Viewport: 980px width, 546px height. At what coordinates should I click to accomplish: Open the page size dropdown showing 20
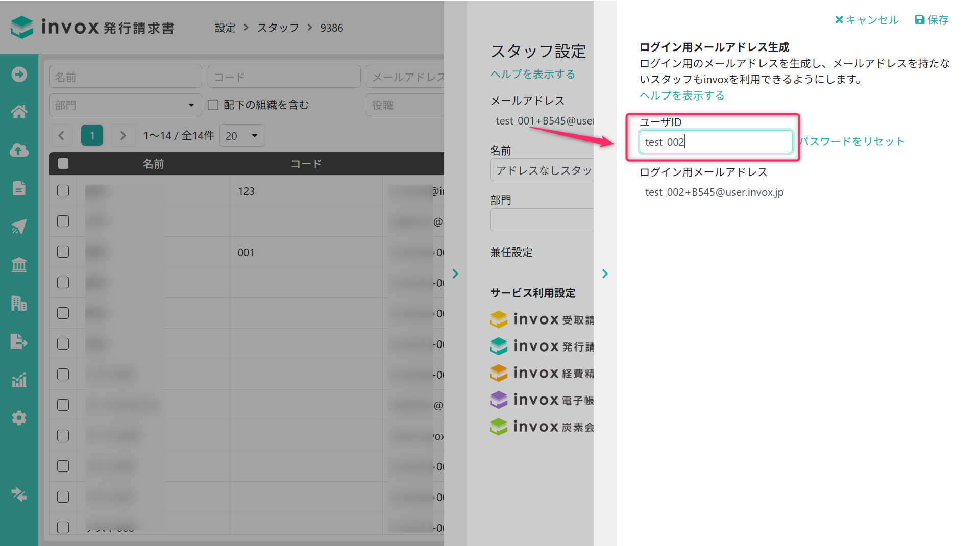click(x=242, y=136)
